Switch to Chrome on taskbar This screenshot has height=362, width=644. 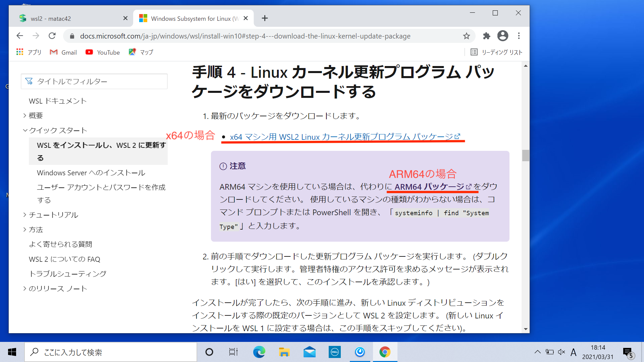(x=385, y=352)
